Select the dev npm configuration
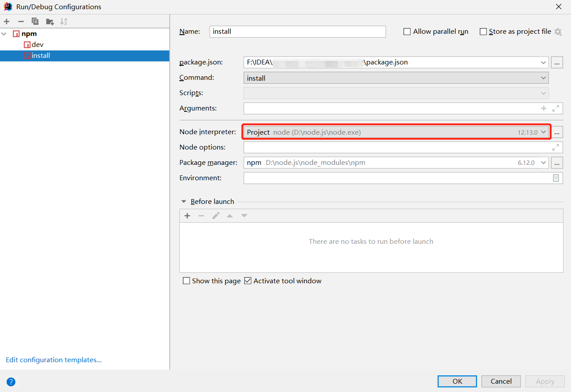571x392 pixels. pyautogui.click(x=37, y=44)
